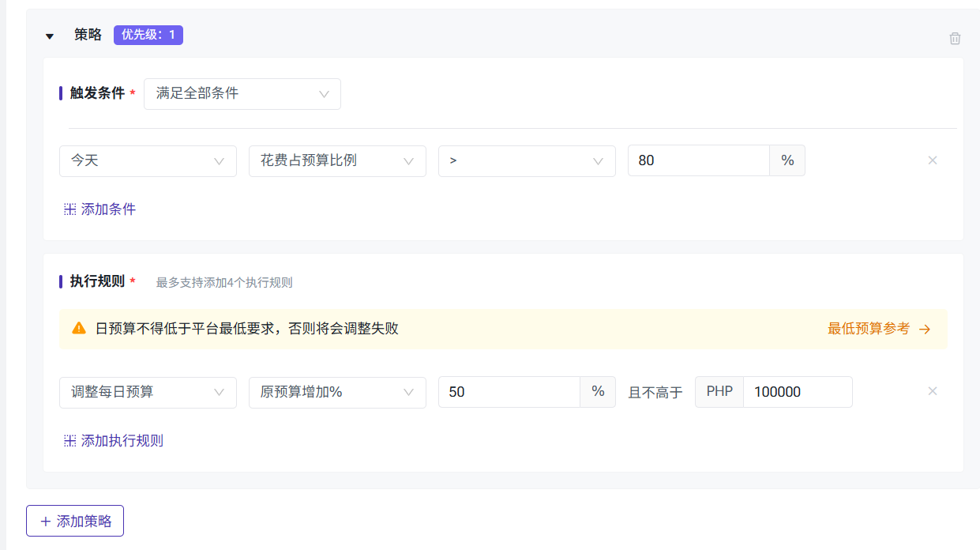Delete the strategy using the trash icon
This screenshot has height=550, width=980.
click(955, 38)
